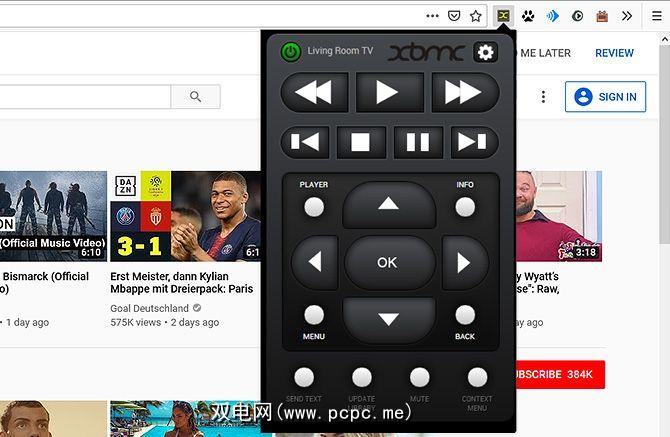The image size is (670, 437).
Task: Open YouTube three-dot settings menu
Action: click(x=543, y=97)
